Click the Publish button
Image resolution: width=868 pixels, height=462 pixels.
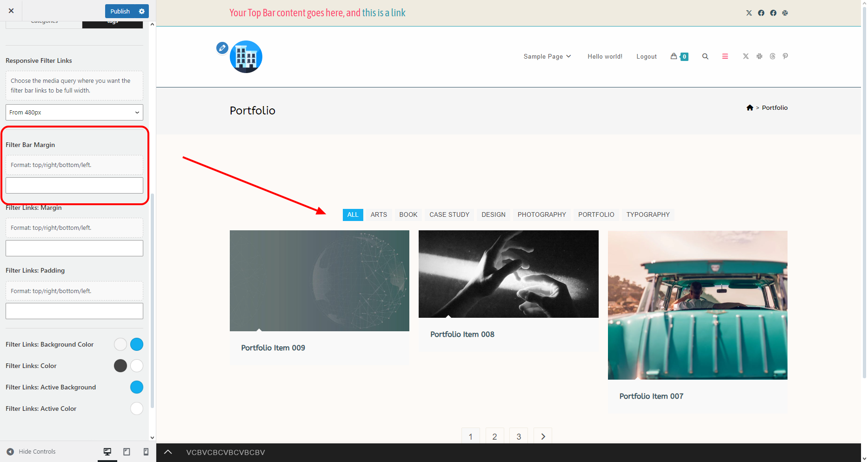point(120,11)
